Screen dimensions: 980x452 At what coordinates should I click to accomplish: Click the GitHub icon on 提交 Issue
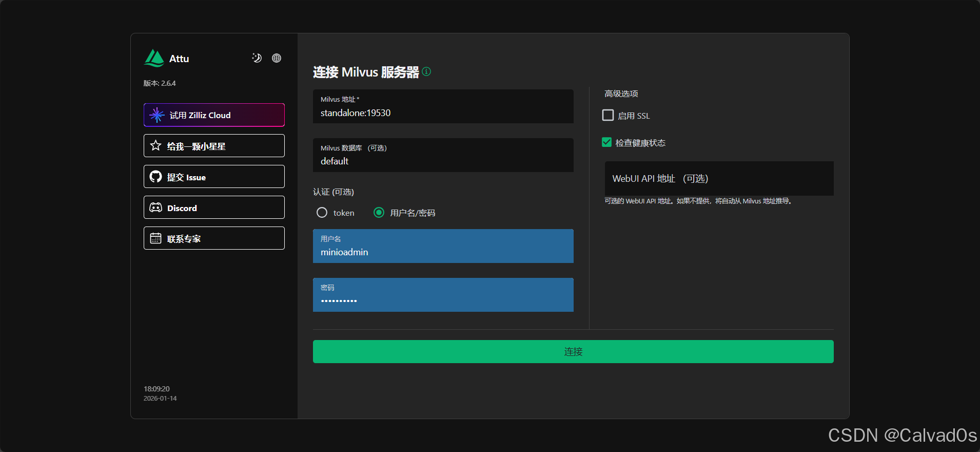tap(156, 177)
